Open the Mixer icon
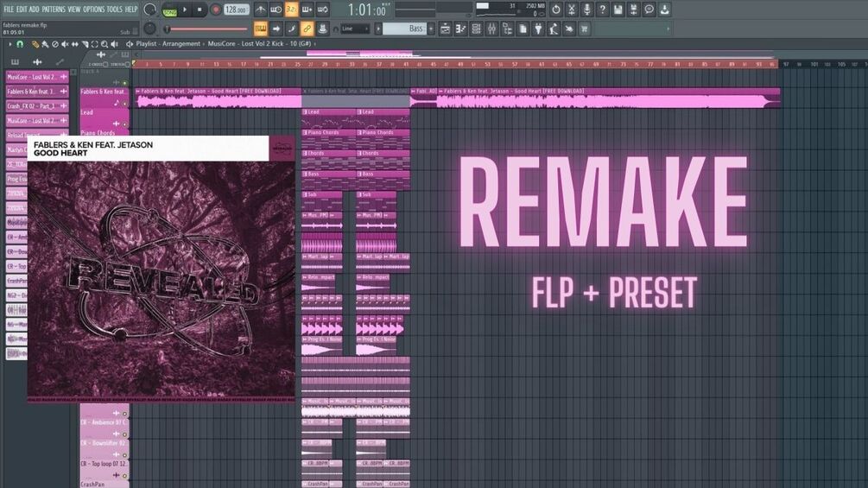The height and width of the screenshot is (488, 868). (491, 29)
